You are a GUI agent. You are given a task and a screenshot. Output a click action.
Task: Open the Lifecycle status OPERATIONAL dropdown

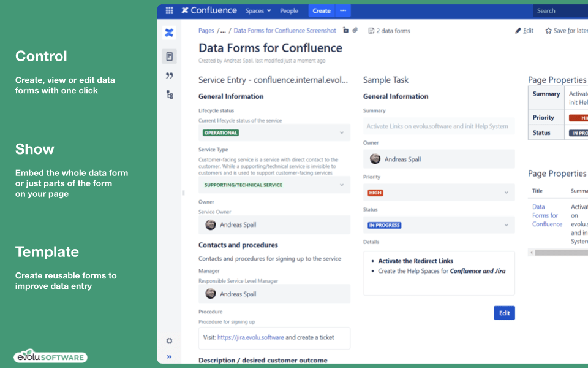point(274,132)
